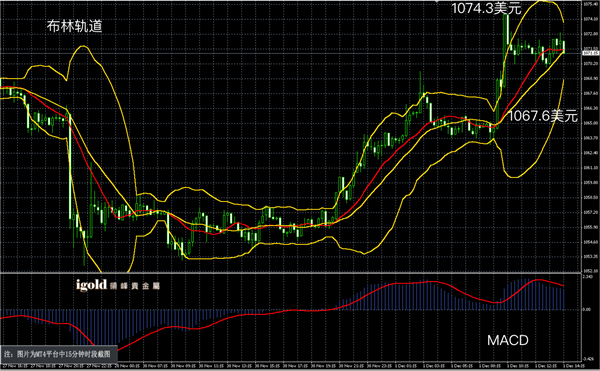This screenshot has width=600, height=371.
Task: Click the horizontal current price line
Action: tap(291, 53)
